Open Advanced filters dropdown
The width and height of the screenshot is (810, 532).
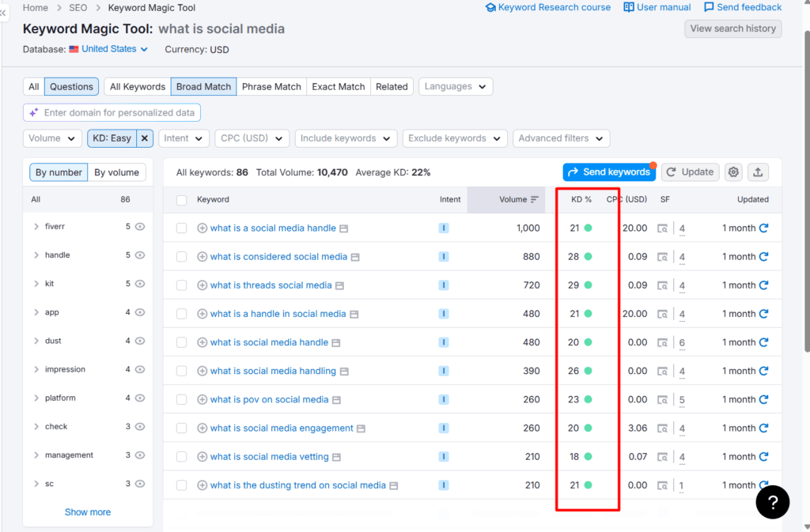[x=561, y=138]
